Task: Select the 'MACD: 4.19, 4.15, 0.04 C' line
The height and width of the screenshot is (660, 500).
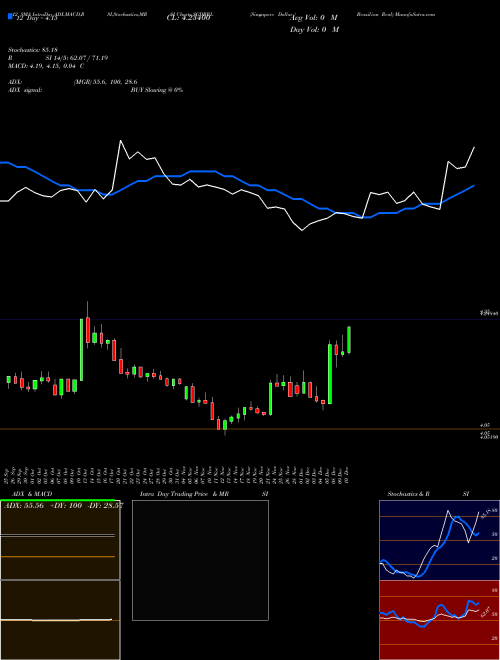Action: tap(46, 66)
